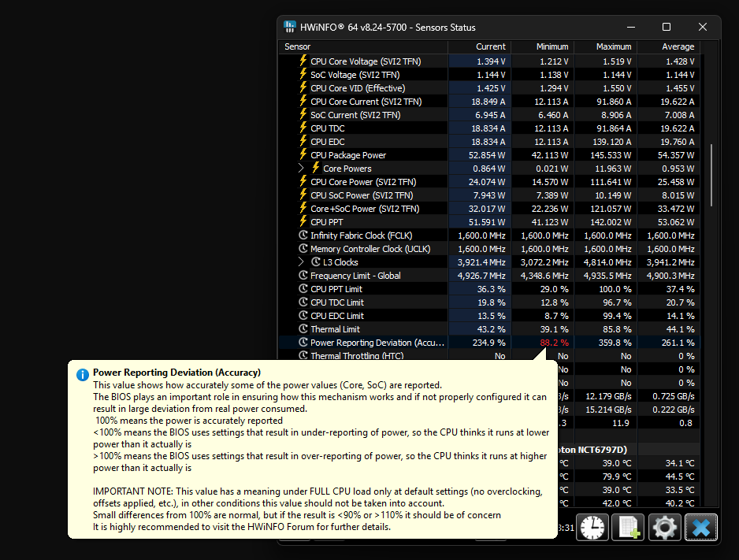Open sensor settings via the gear icon
The image size is (739, 560).
click(x=664, y=528)
